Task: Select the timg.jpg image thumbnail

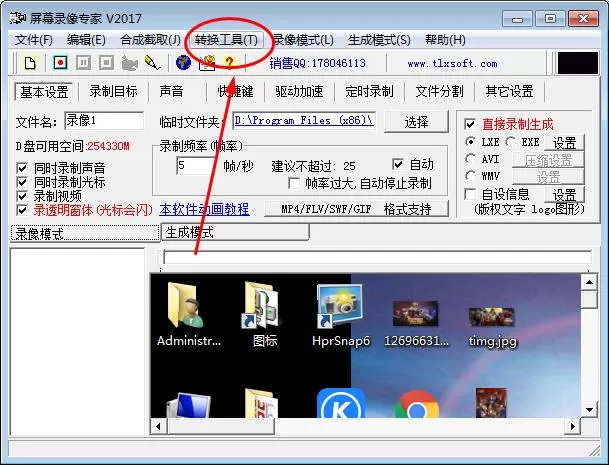Action: point(491,317)
